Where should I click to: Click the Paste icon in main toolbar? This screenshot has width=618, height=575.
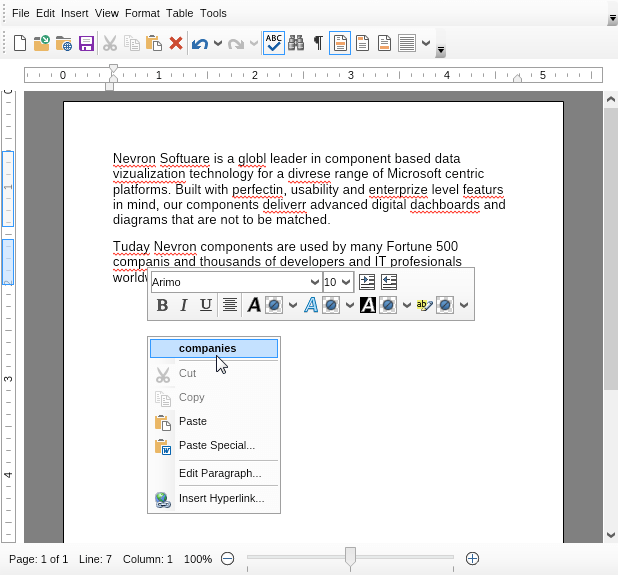pos(153,43)
